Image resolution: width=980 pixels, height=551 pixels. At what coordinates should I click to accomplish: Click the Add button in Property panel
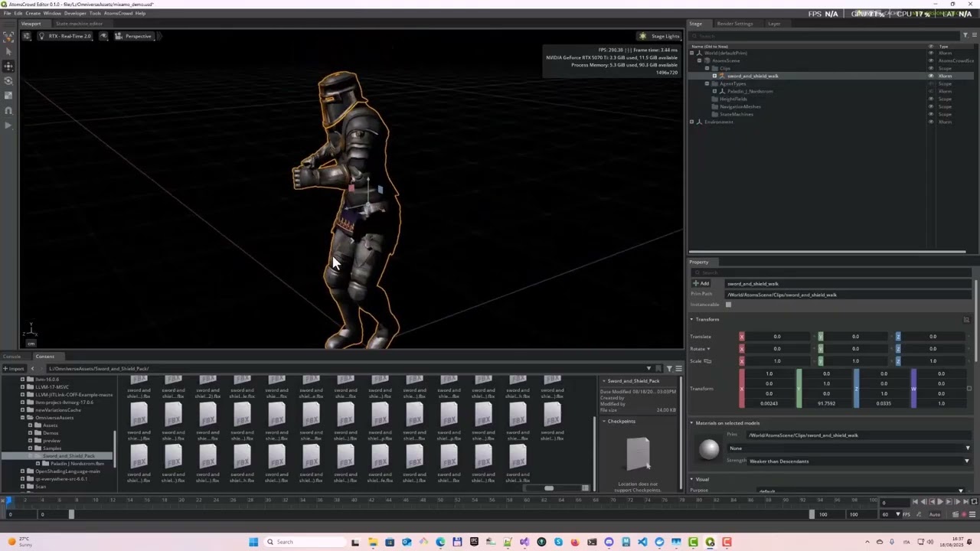click(x=701, y=283)
